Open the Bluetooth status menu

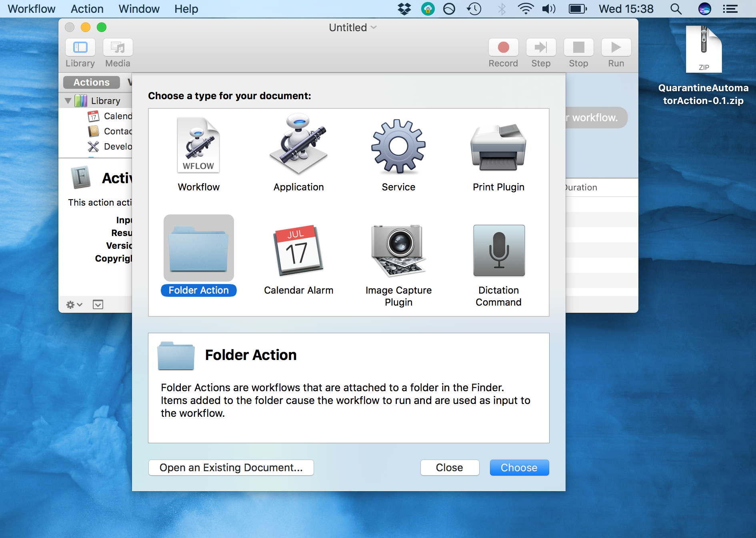(x=502, y=9)
